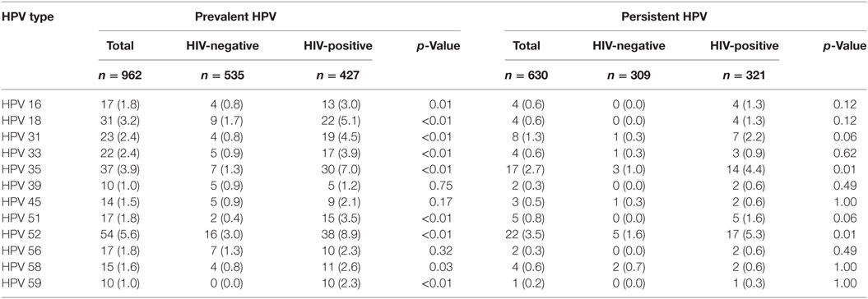
Task: Select the n = 630 persistent total
Action: coord(527,76)
